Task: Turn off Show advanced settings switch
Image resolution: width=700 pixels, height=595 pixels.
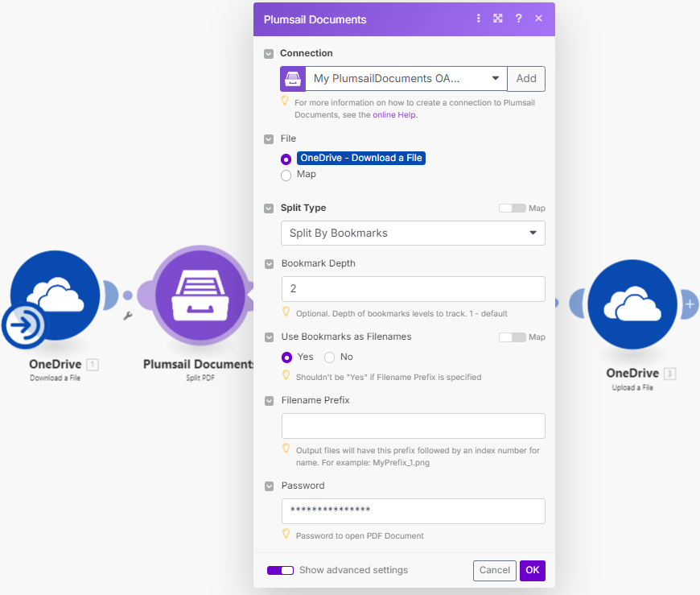Action: coord(280,570)
